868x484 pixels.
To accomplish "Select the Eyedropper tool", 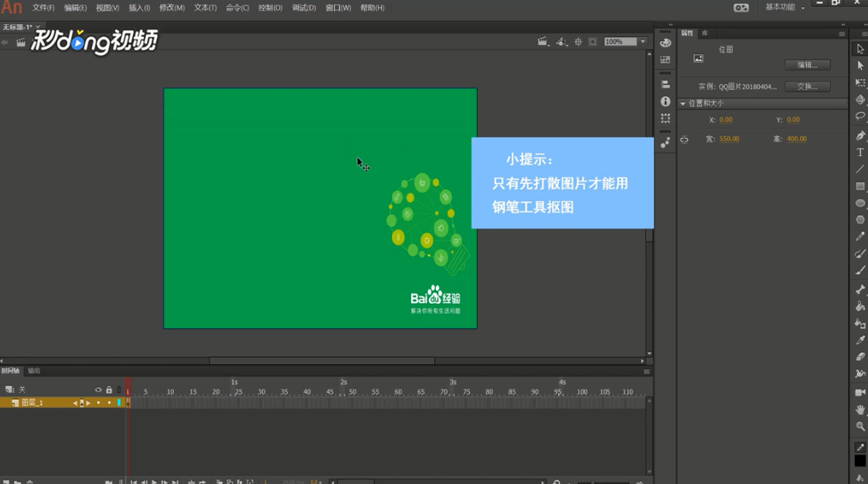I will pos(859,340).
